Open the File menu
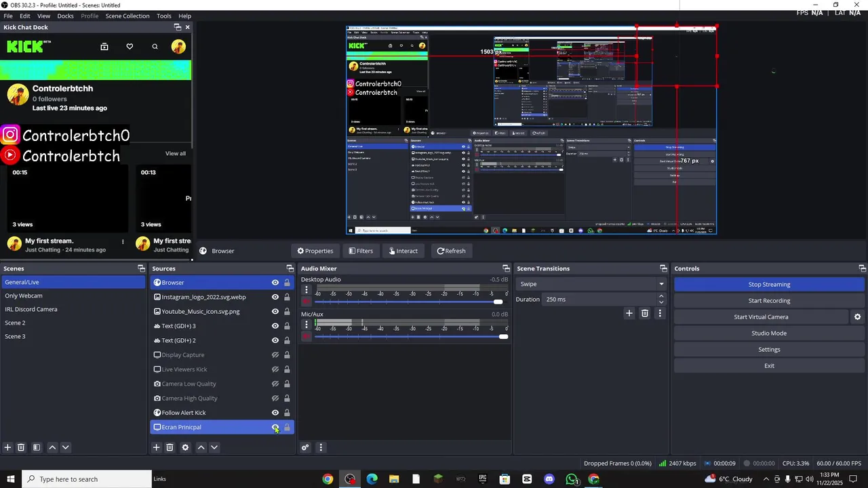The image size is (868, 488). tap(8, 16)
